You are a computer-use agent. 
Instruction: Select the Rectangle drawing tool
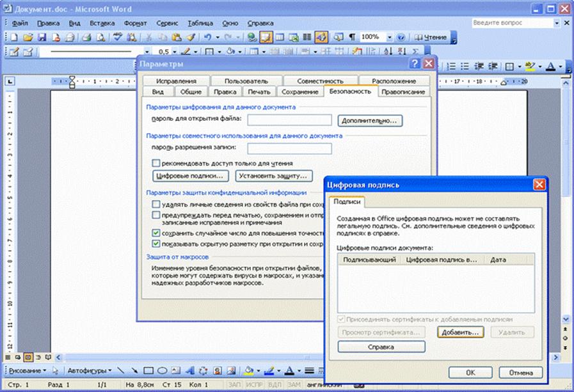coord(148,371)
